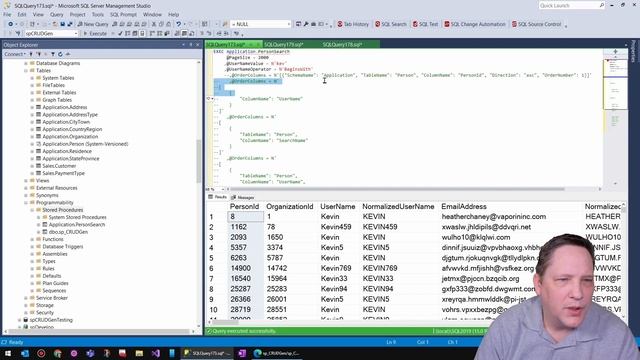Screen dimensions: 640x360
Task: Click the New Query toolbar button
Action: (93, 24)
